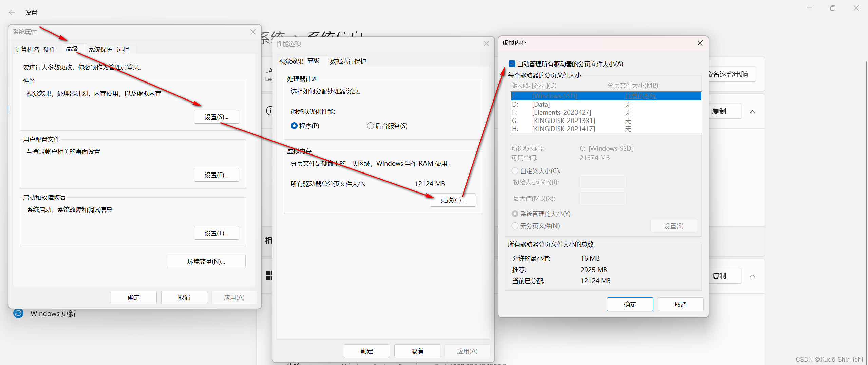Select 自定义大小(C) radio option
868x365 pixels.
click(x=515, y=171)
